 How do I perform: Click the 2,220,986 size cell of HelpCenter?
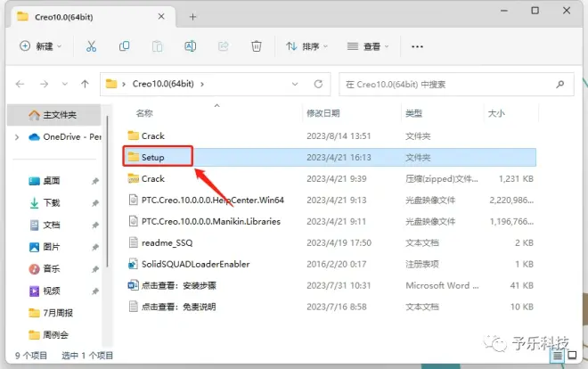click(511, 200)
